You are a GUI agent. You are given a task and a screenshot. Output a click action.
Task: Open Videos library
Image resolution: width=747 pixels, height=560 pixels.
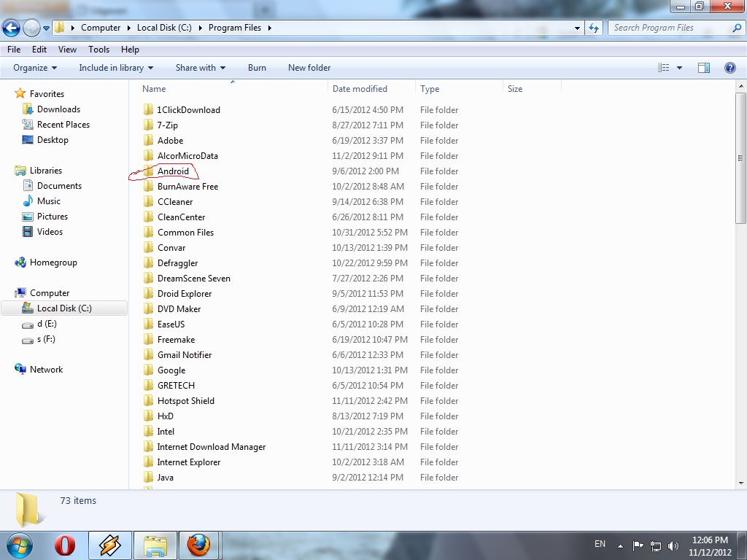click(50, 231)
